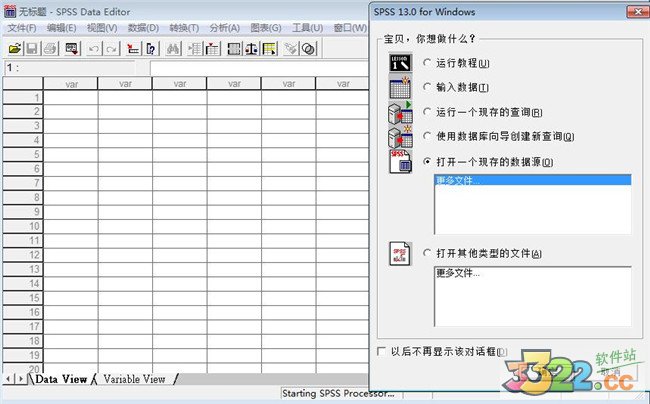Switch to the Variable View tab

(134, 379)
